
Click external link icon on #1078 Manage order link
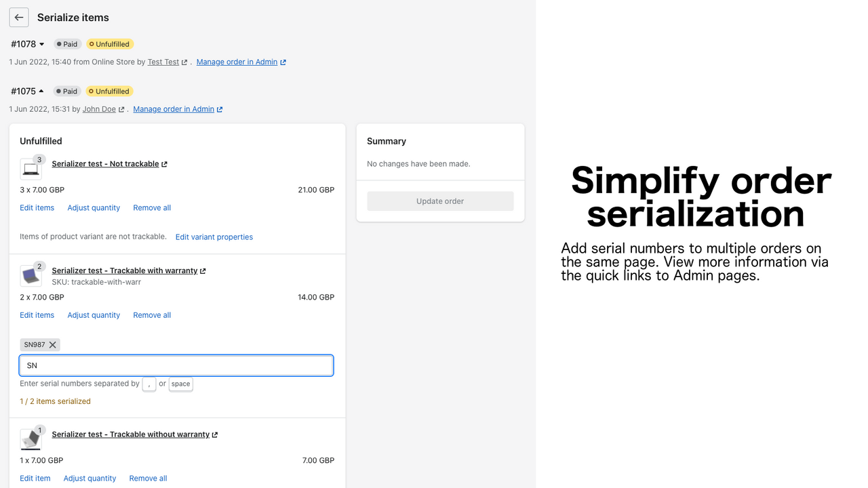point(283,61)
